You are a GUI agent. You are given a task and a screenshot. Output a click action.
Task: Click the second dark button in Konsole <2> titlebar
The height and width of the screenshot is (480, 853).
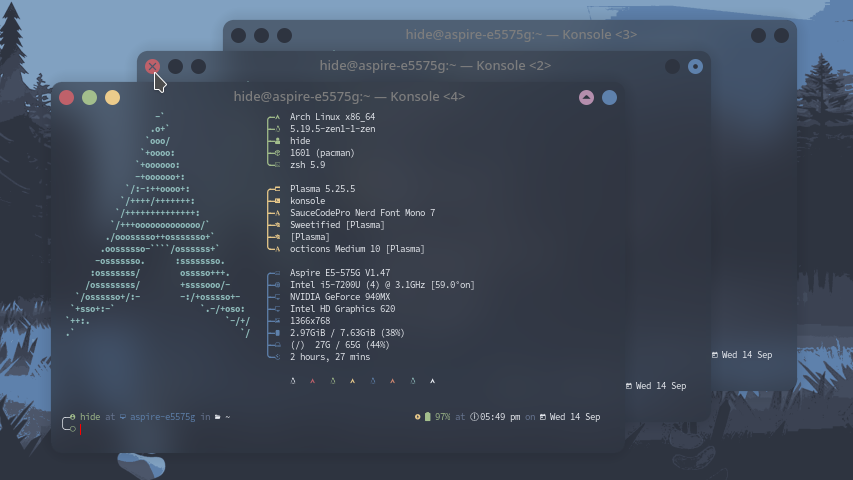point(175,66)
